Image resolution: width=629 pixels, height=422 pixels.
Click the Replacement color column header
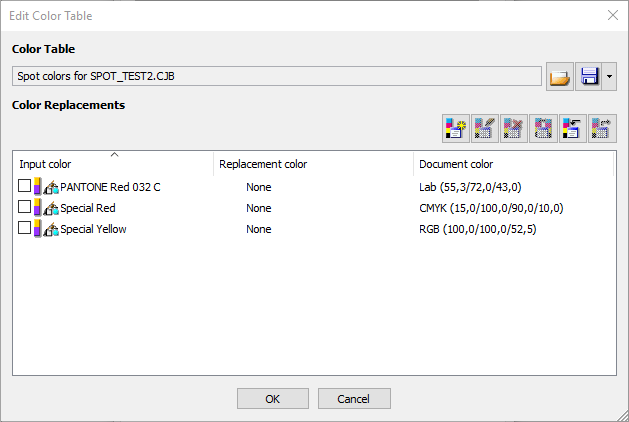pos(313,164)
